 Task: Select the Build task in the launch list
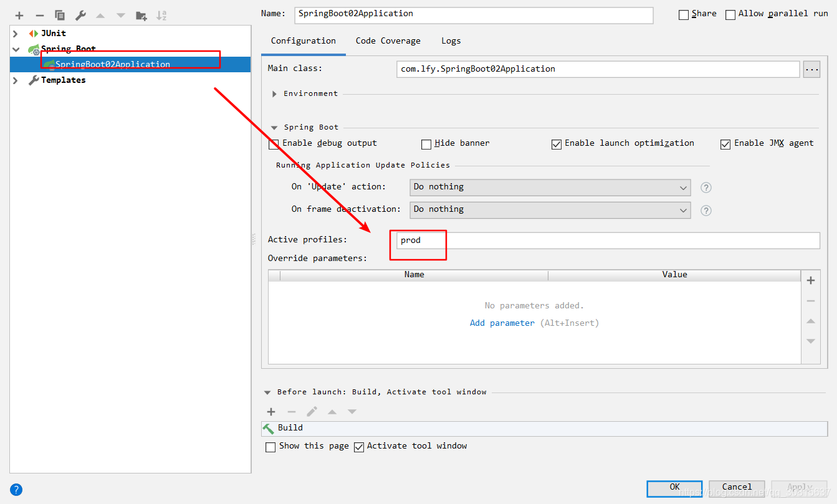click(x=544, y=428)
